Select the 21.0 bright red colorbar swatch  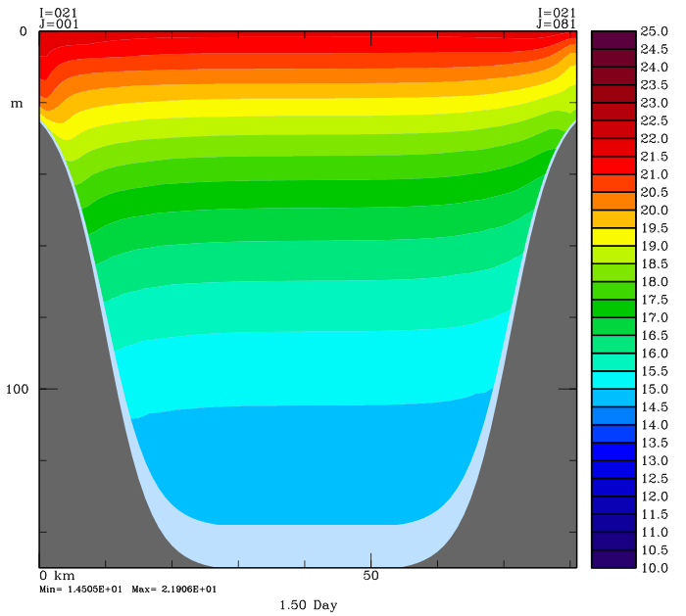click(613, 166)
